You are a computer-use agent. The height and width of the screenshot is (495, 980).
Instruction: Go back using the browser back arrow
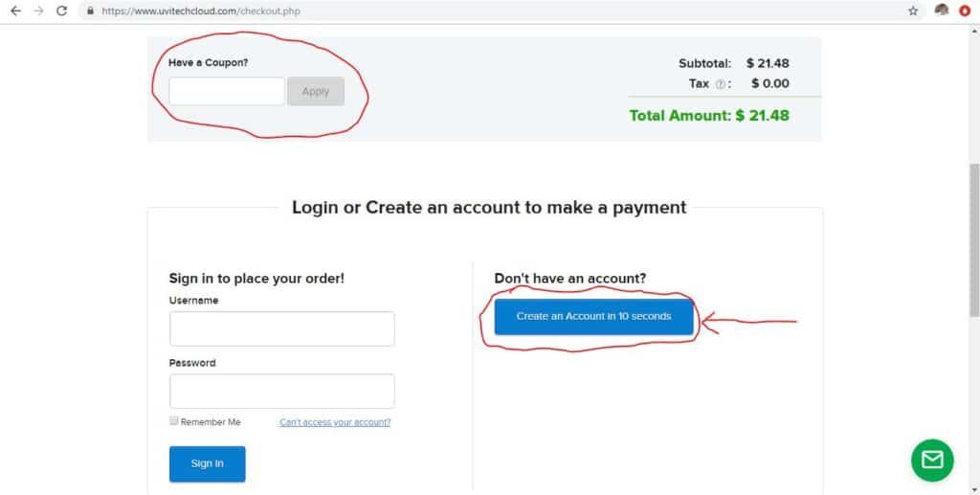pyautogui.click(x=14, y=11)
